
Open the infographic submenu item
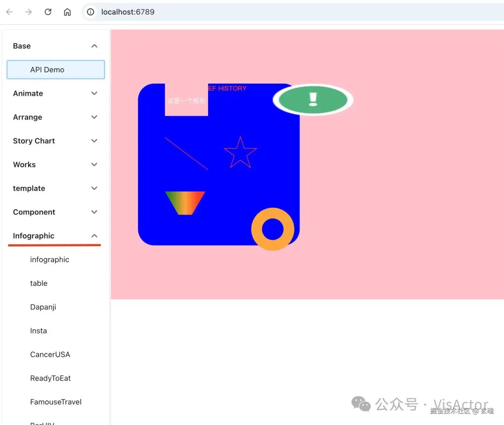click(x=49, y=260)
